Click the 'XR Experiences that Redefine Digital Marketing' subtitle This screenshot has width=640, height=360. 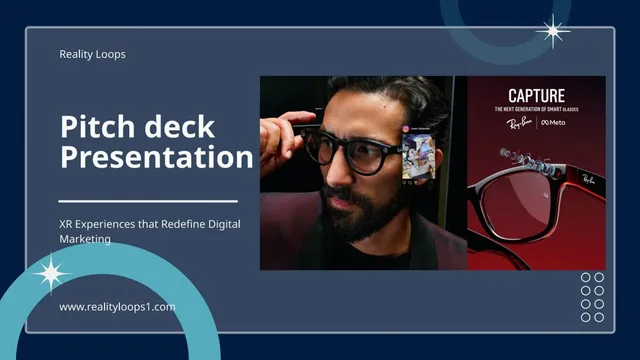(x=150, y=231)
